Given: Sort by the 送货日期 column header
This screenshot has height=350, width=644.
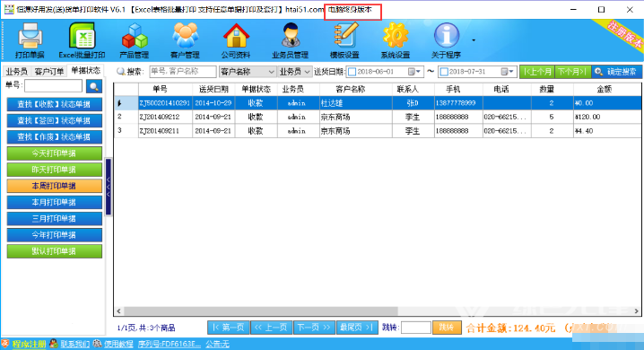Looking at the screenshot, I should [213, 89].
